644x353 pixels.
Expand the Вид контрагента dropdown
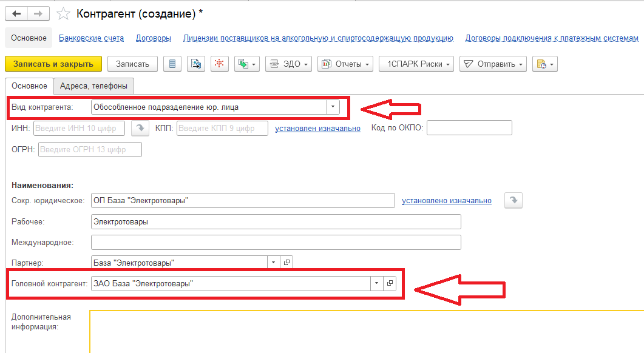click(333, 107)
